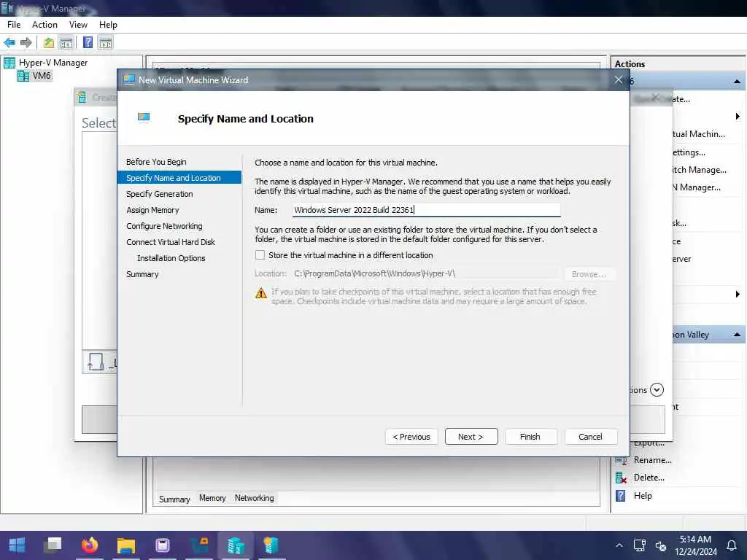Screen dimensions: 747x560
Task: Click the wizard title bar monitor icon
Action: coord(129,79)
